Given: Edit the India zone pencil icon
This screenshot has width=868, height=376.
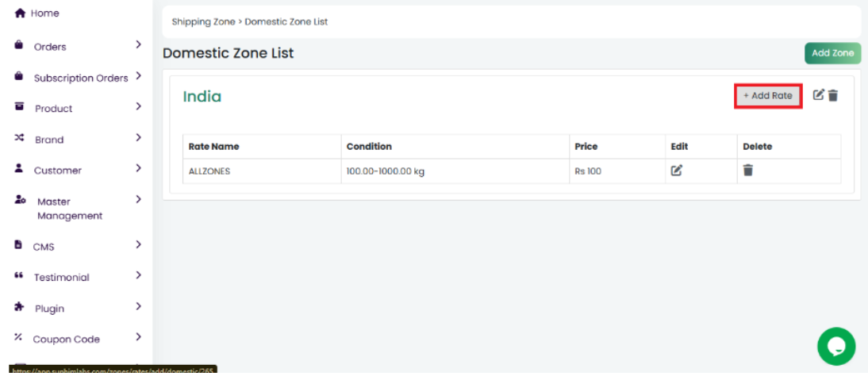Looking at the screenshot, I should 819,95.
